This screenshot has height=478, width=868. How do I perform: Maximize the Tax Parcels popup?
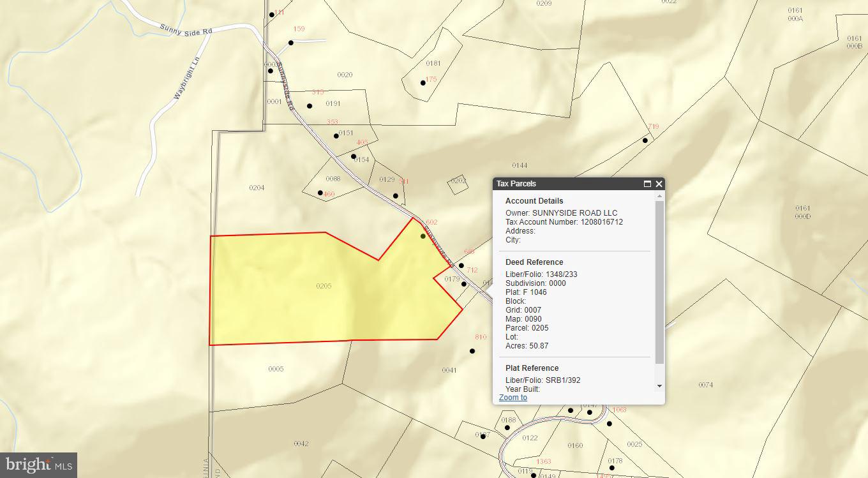pos(647,184)
